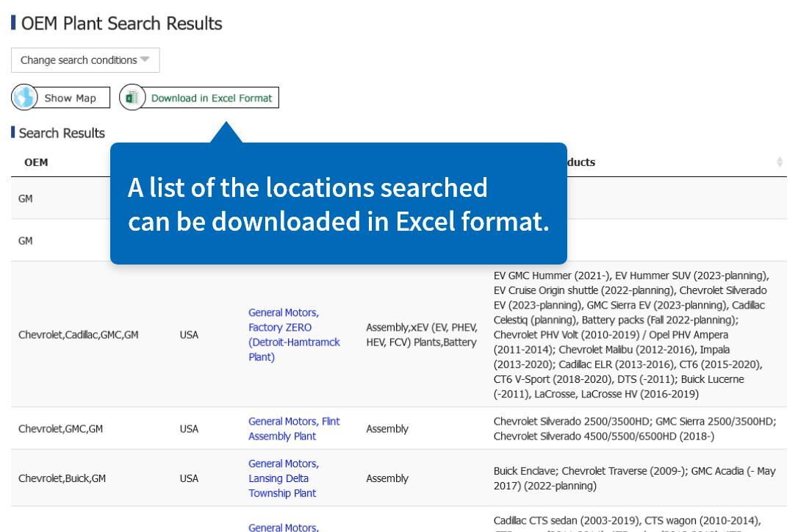This screenshot has height=532, width=798.
Task: Select Chevrolet,Cadillac,GMC,GM cell
Action: [79, 334]
